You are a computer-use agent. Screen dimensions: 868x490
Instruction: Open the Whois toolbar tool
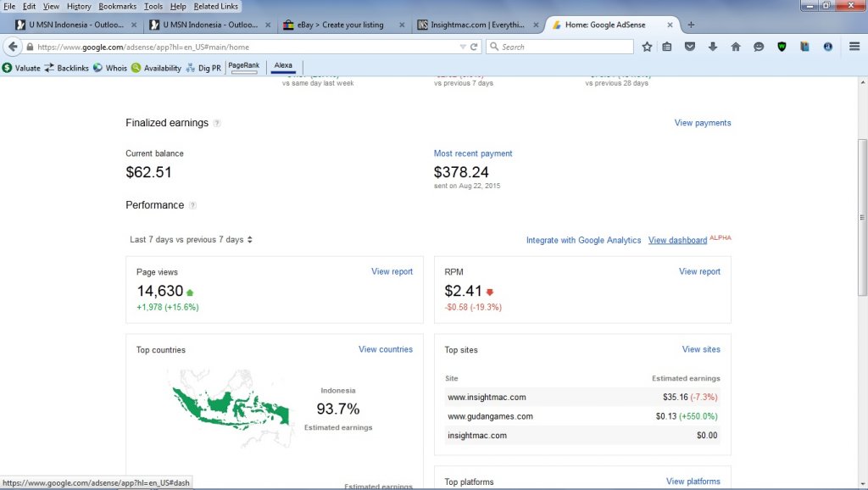pyautogui.click(x=109, y=68)
